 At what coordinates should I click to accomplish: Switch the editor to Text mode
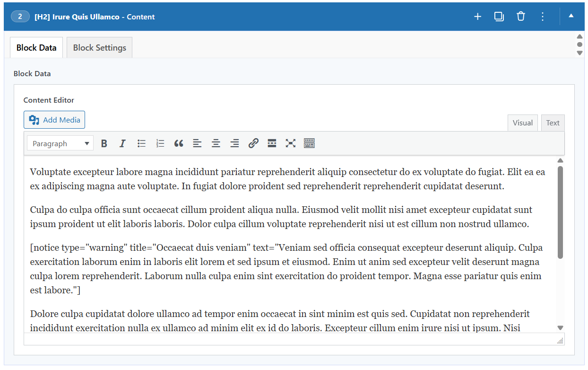(553, 123)
